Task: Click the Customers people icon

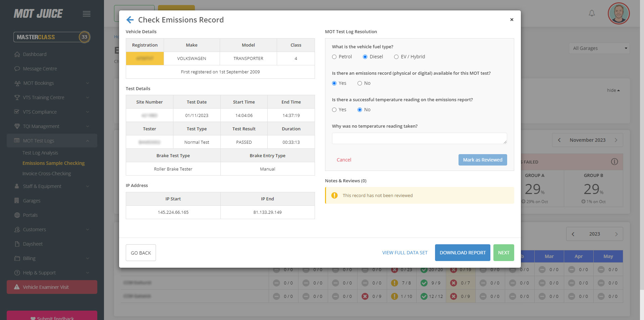Action: tap(17, 230)
